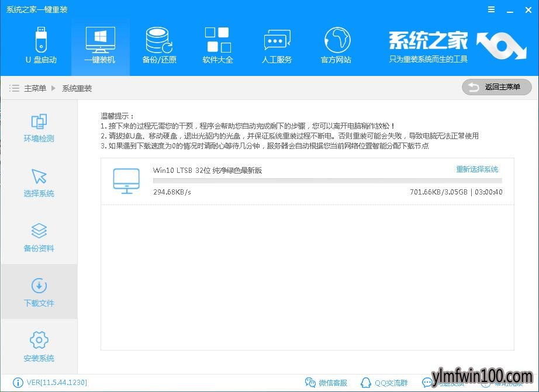Open the hamburger menu in title bar
Image resolution: width=539 pixels, height=392 pixels.
coord(492,9)
